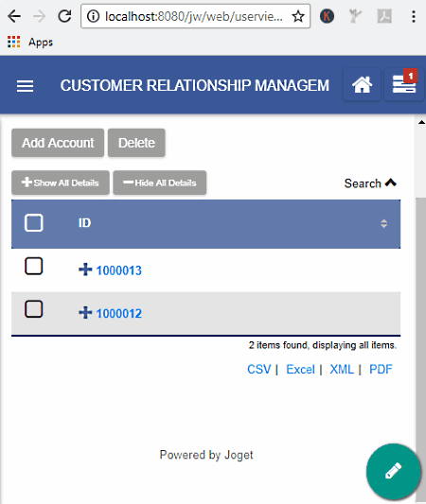426x504 pixels.
Task: Click the teal pencil edit floating button
Action: 393,471
